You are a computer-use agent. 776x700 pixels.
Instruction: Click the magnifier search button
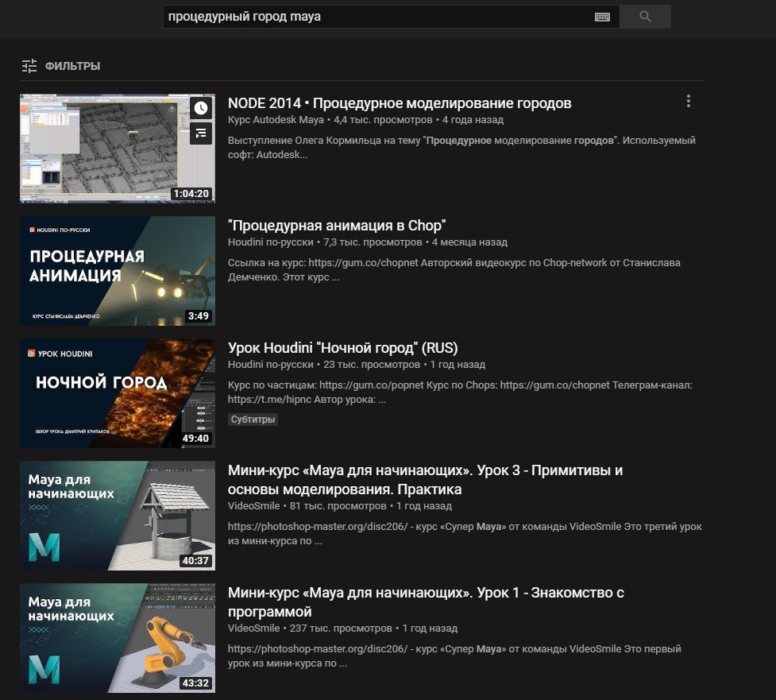645,17
